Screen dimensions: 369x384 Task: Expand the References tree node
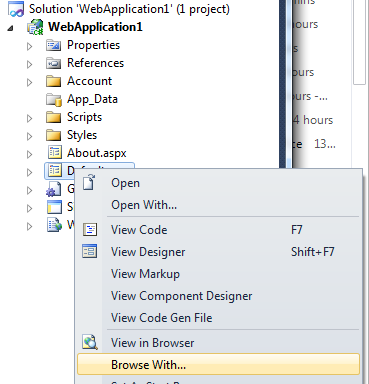click(x=30, y=64)
